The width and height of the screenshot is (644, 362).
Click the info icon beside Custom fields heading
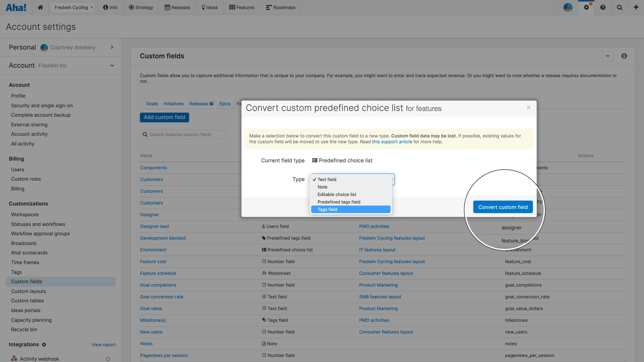(x=624, y=56)
